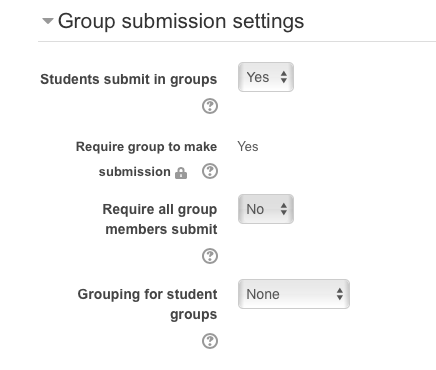Collapse the Group submission settings section triangle

tap(48, 21)
